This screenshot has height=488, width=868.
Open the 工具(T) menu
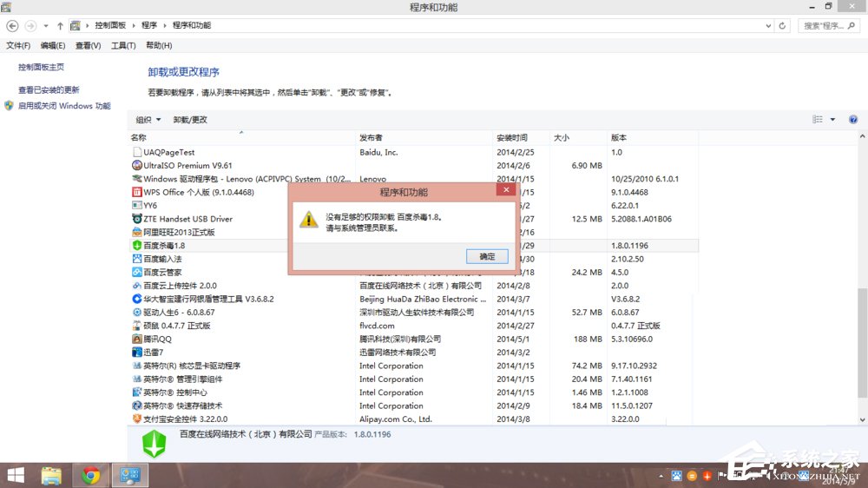coord(123,45)
